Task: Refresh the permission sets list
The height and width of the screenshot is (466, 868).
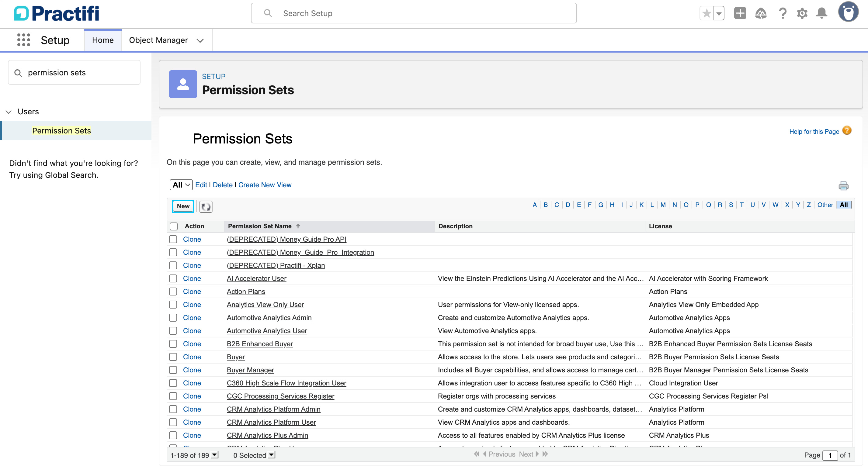Action: click(x=206, y=206)
